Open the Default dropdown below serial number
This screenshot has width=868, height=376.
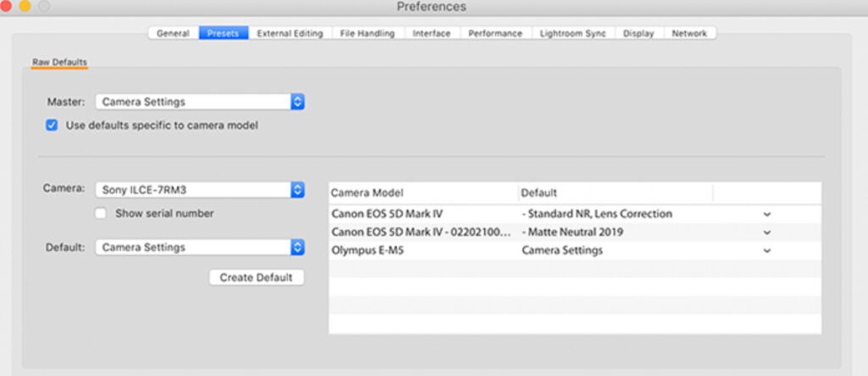200,247
